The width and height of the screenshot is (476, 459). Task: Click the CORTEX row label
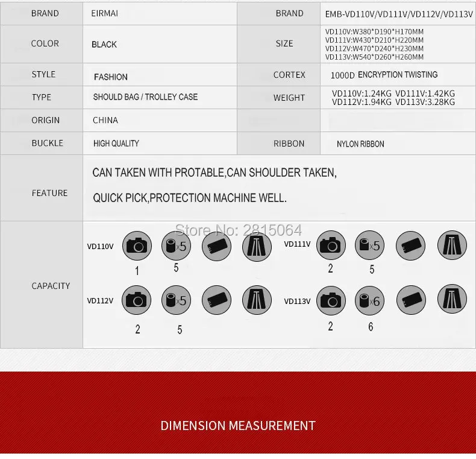point(289,75)
